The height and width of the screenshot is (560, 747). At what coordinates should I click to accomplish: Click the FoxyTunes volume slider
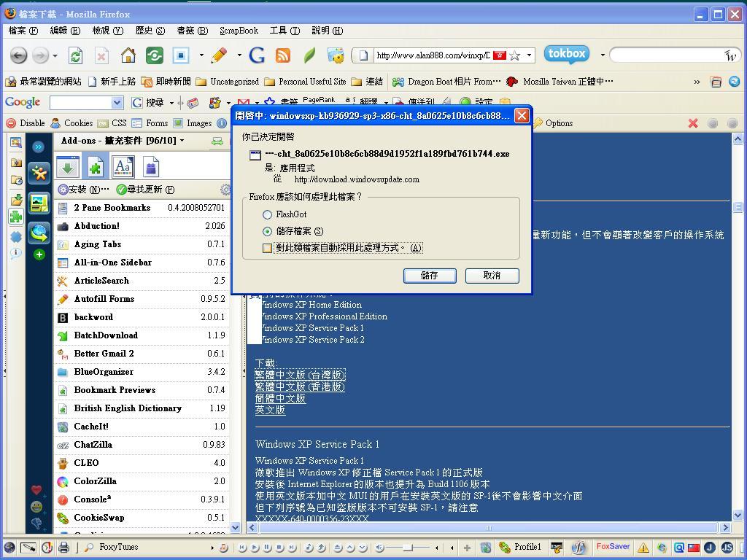pyautogui.click(x=407, y=548)
